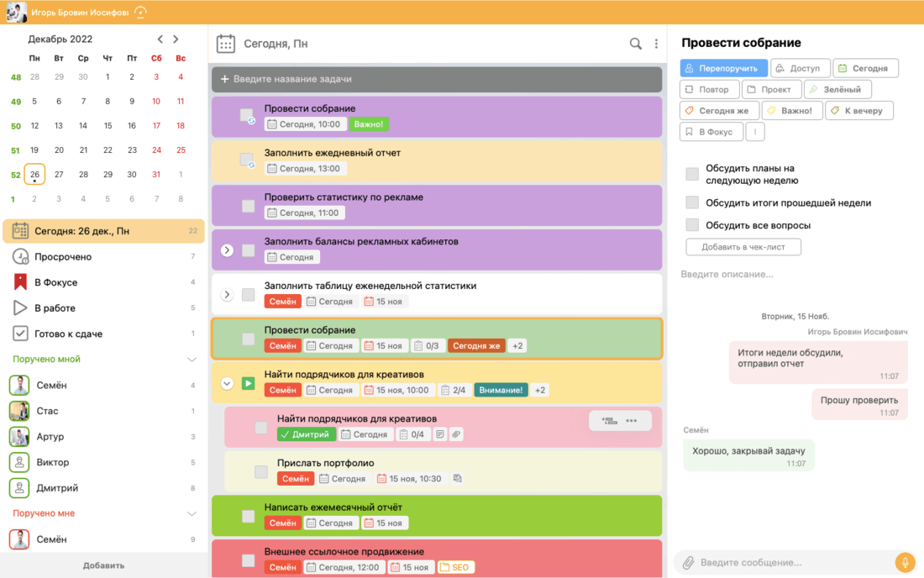Click the 'Сегодня же' tag in task detail
Image resolution: width=924 pixels, height=578 pixels.
720,111
